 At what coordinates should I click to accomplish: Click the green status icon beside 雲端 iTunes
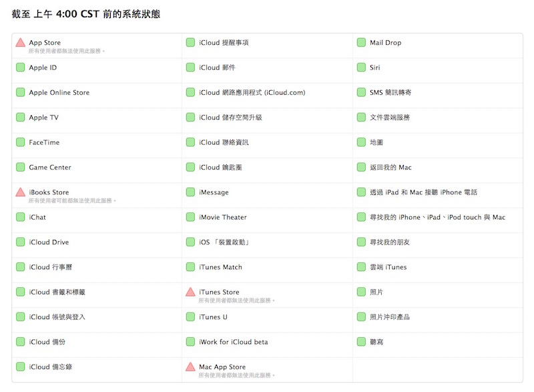[361, 266]
